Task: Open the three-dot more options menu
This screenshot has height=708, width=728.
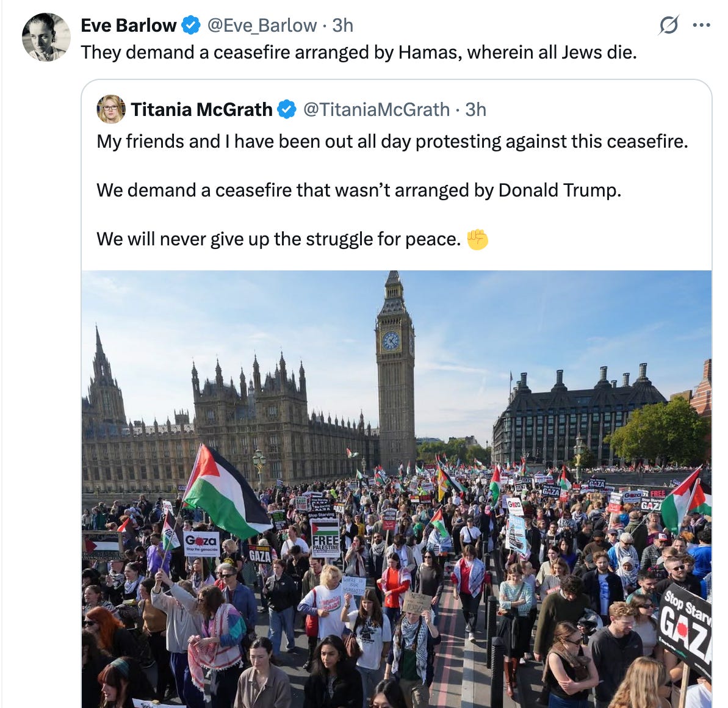Action: tap(701, 25)
